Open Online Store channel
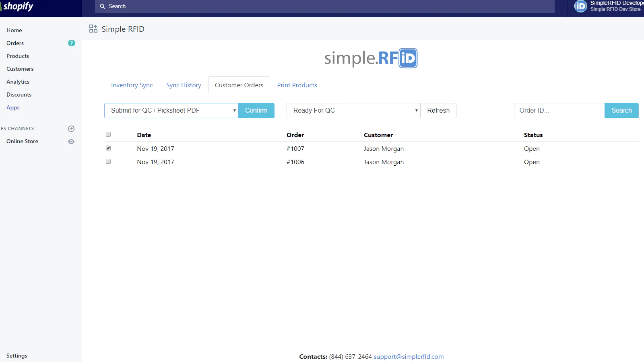This screenshot has height=362, width=644. [x=22, y=141]
